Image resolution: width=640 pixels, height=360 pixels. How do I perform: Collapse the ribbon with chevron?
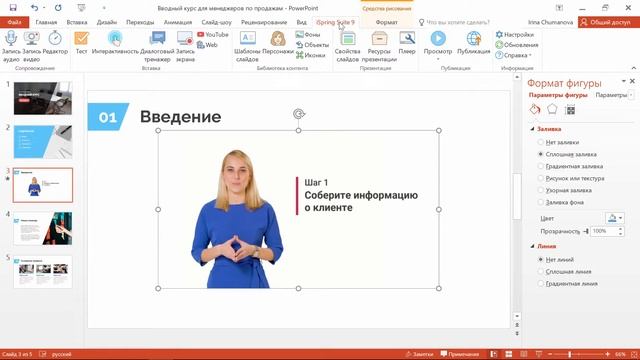click(633, 68)
